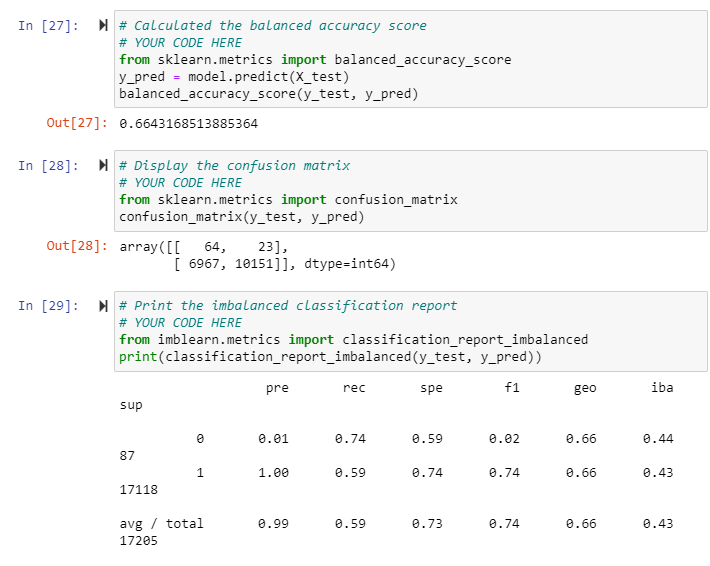Viewport: 710px width, 566px height.
Task: Click the classification_report_imbalanced import line
Action: click(x=354, y=340)
